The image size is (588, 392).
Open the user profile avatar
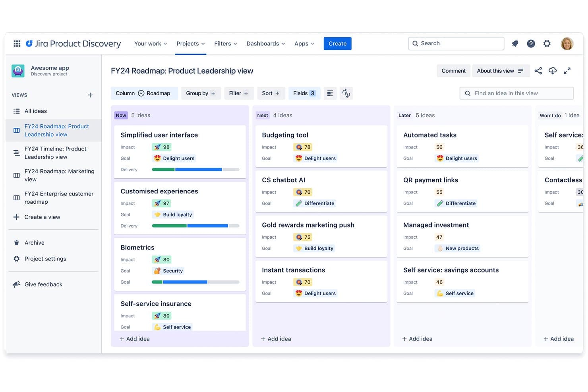567,44
